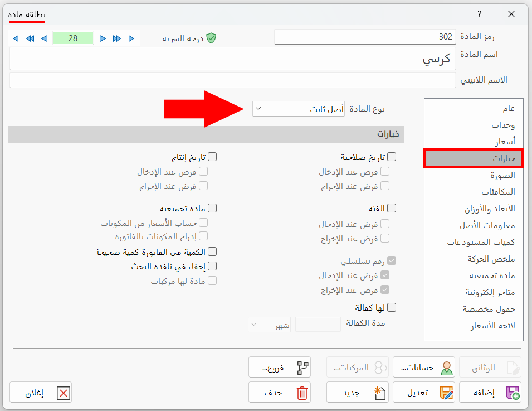
Task: Toggle حساب الأسعار من المكونات checkbox
Action: coord(203,223)
